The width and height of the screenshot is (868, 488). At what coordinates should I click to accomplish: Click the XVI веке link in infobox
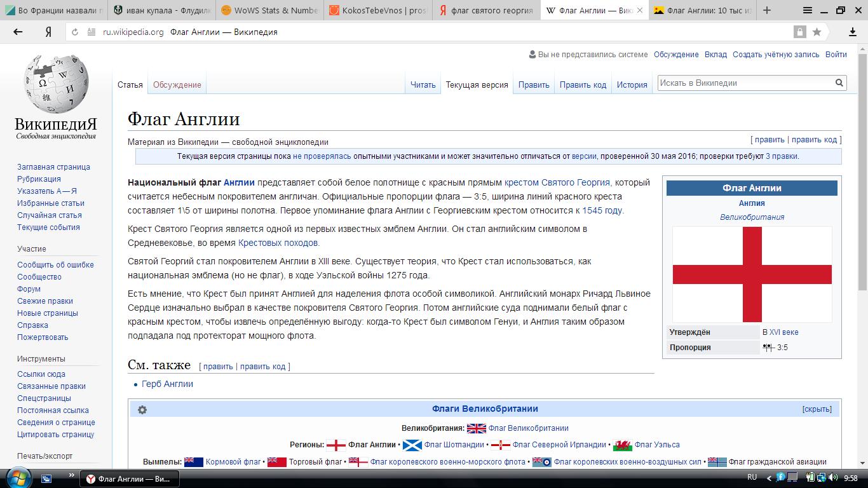click(x=784, y=332)
